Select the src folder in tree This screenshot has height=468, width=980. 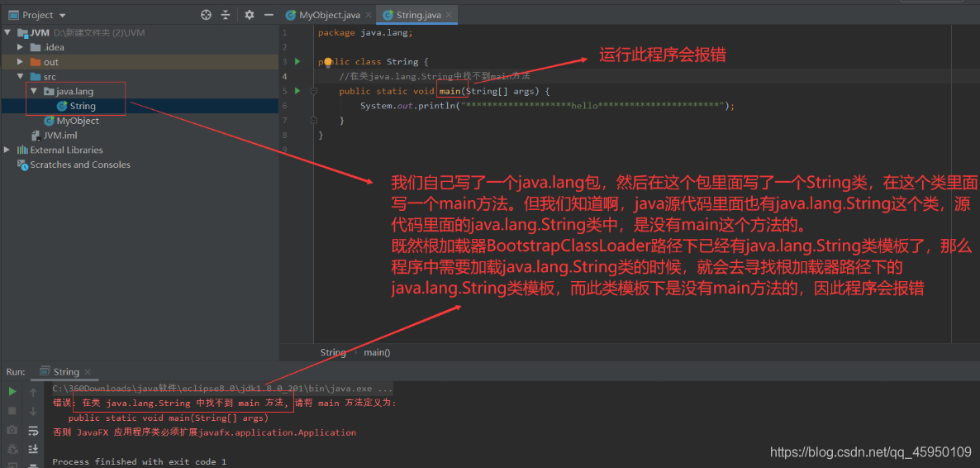tap(140, 77)
